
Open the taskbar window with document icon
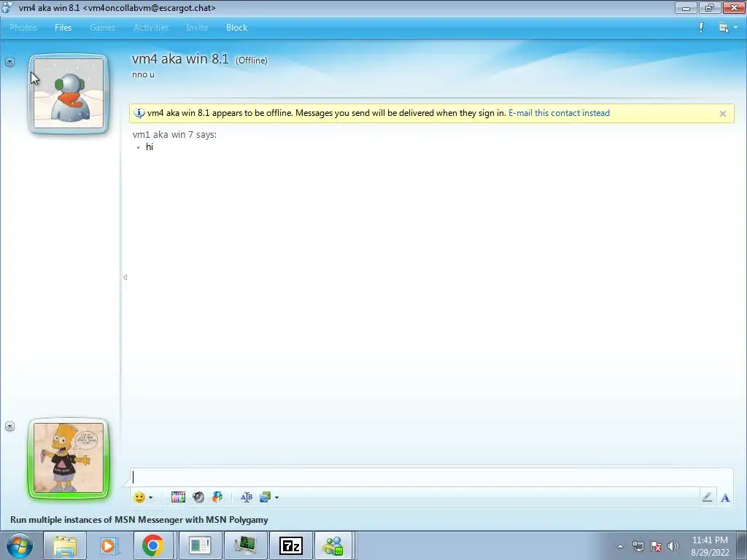(x=200, y=545)
